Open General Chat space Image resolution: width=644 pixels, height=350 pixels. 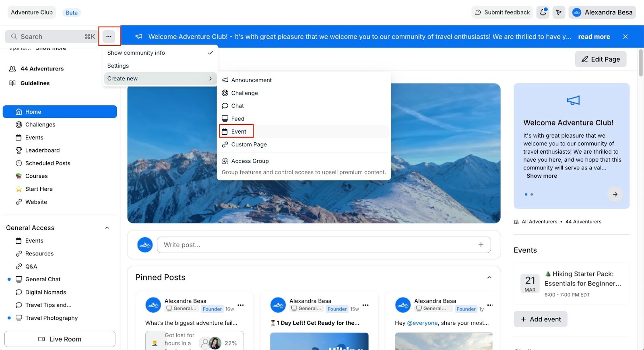click(60, 279)
